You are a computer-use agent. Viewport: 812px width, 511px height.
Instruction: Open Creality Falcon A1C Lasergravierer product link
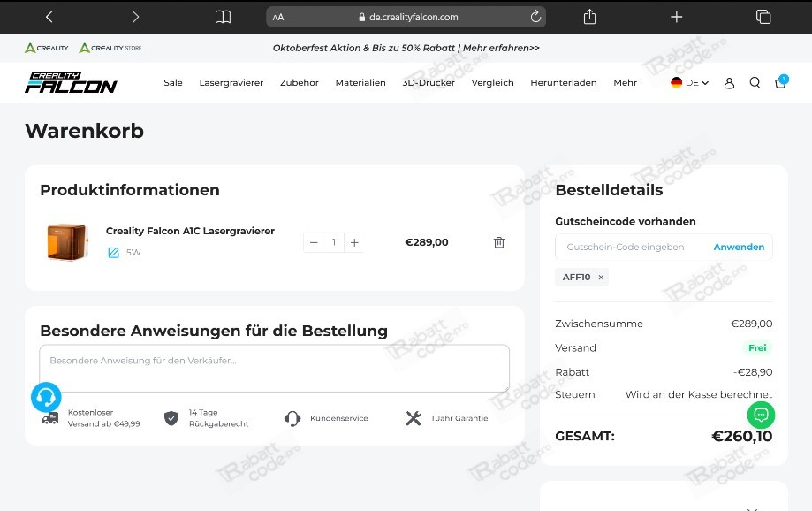190,231
